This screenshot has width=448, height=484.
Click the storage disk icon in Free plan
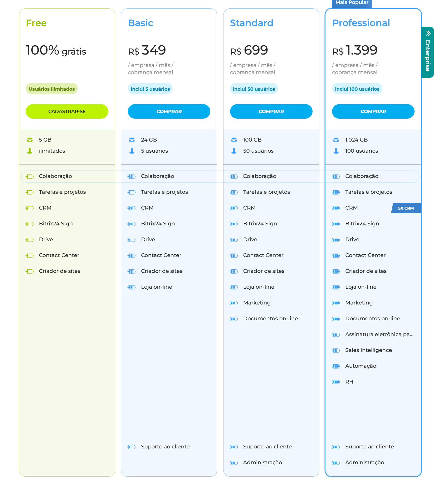(x=30, y=140)
